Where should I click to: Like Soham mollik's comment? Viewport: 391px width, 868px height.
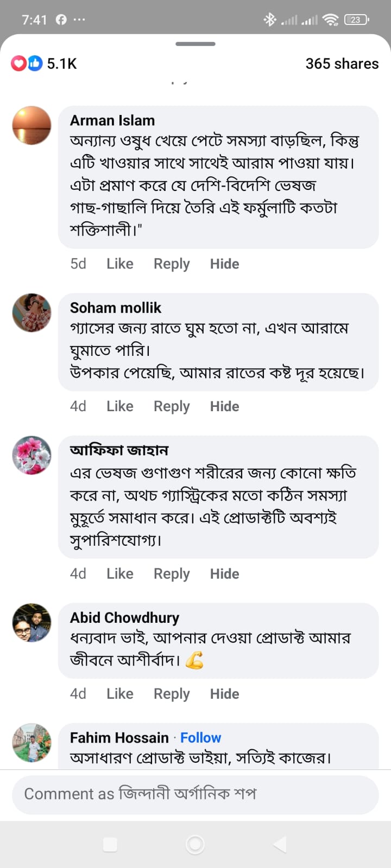point(119,406)
